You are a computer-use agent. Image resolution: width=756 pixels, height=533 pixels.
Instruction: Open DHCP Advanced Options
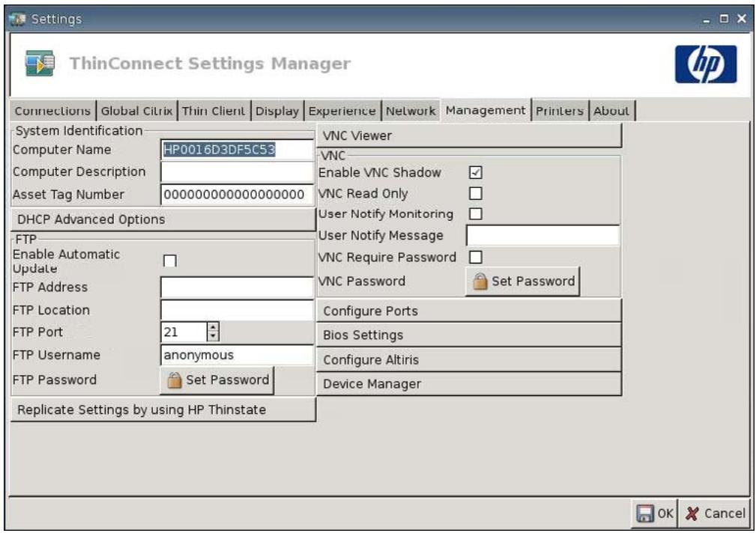coord(163,219)
